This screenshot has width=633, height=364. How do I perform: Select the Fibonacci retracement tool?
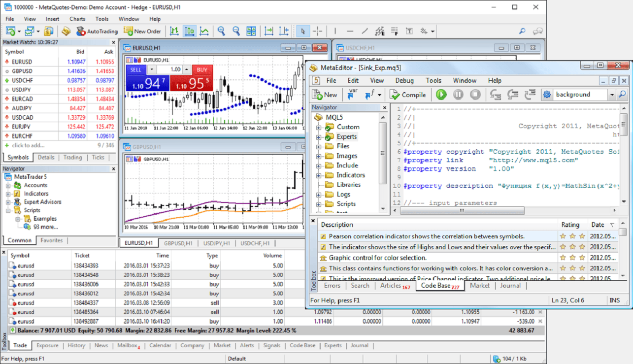tap(394, 31)
